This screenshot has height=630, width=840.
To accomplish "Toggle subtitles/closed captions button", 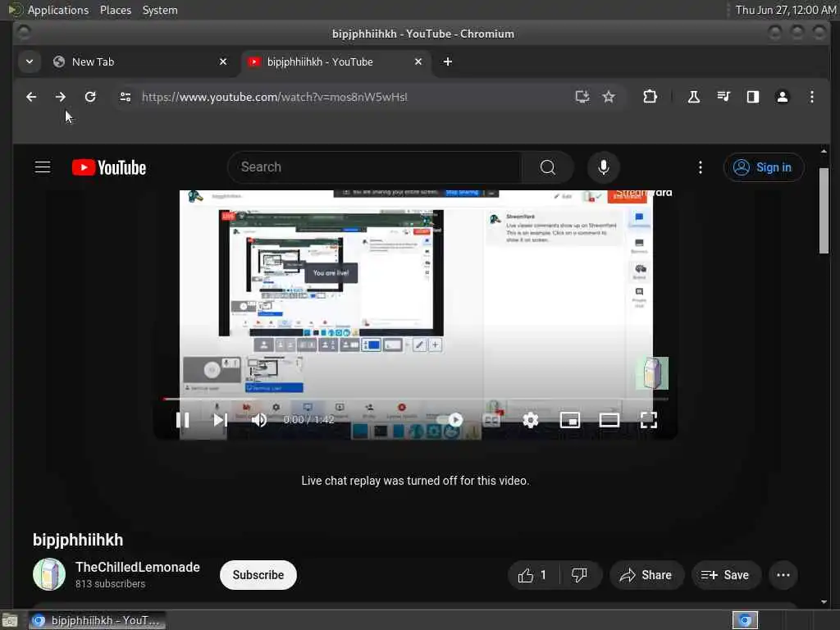I will (491, 420).
